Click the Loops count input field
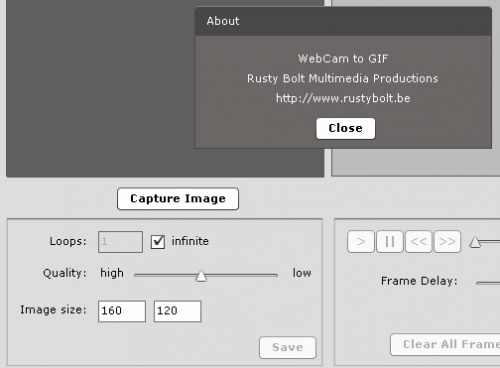The height and width of the screenshot is (368, 500). pyautogui.click(x=120, y=242)
